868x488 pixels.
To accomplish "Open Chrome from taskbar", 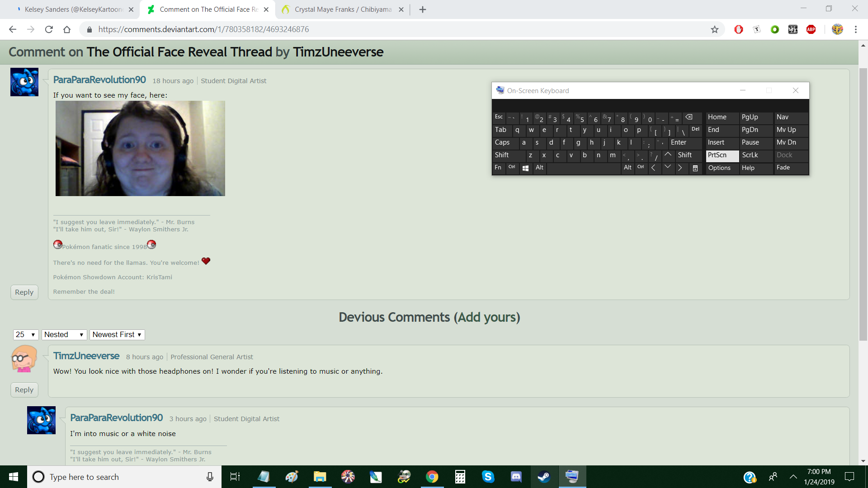I will [x=432, y=477].
